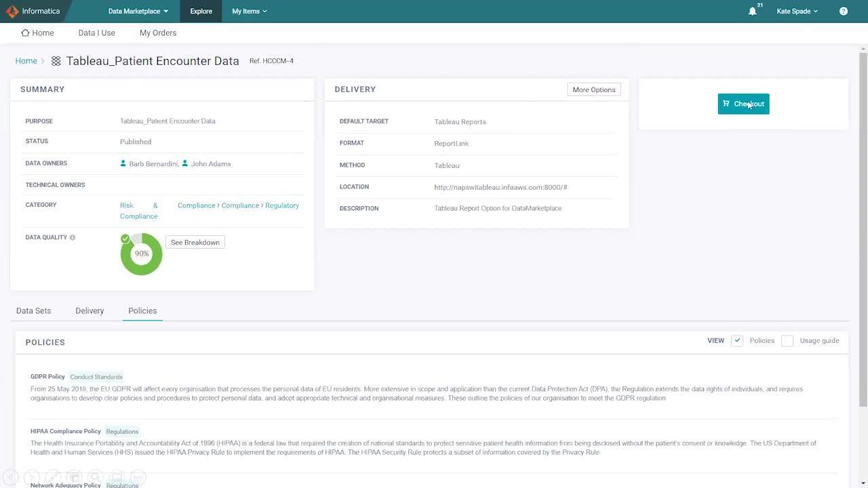Click the Data Quality info icon

coord(73,237)
